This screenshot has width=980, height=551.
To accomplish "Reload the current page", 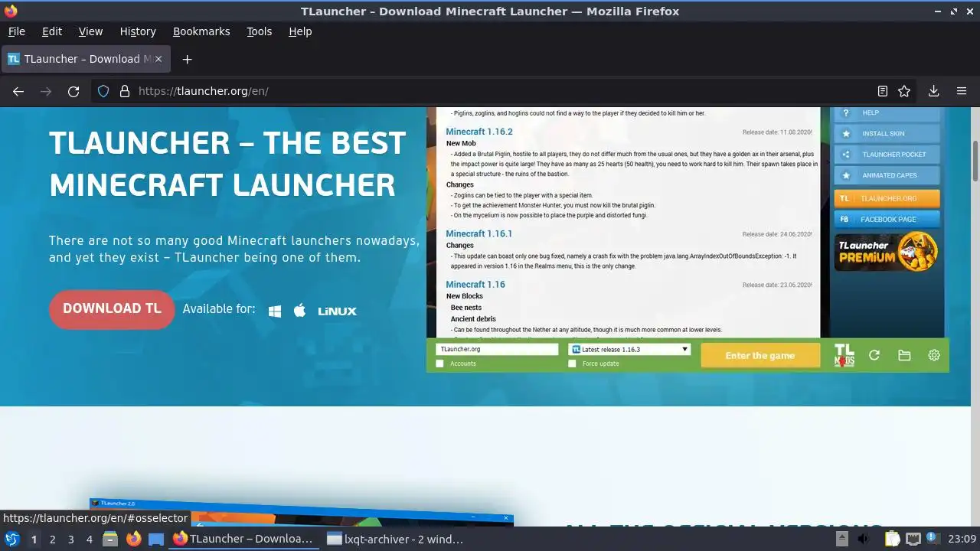I will tap(73, 91).
